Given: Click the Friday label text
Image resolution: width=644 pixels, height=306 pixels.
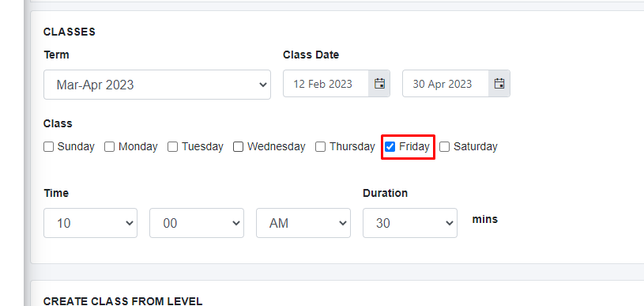Looking at the screenshot, I should click(414, 146).
